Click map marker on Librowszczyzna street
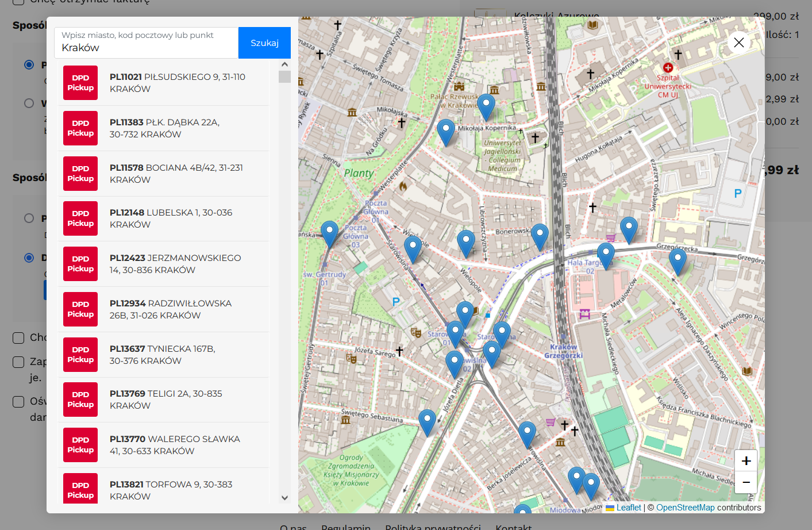This screenshot has height=530, width=812. click(466, 243)
